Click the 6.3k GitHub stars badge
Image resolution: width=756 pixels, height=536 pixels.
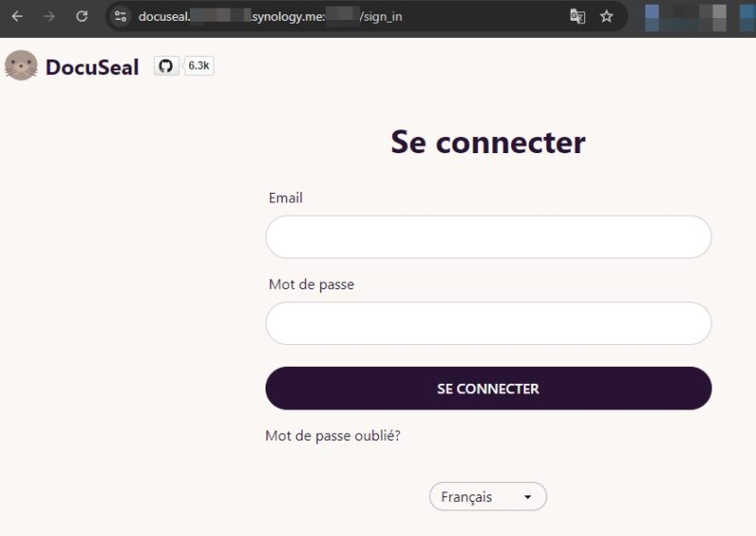(198, 66)
